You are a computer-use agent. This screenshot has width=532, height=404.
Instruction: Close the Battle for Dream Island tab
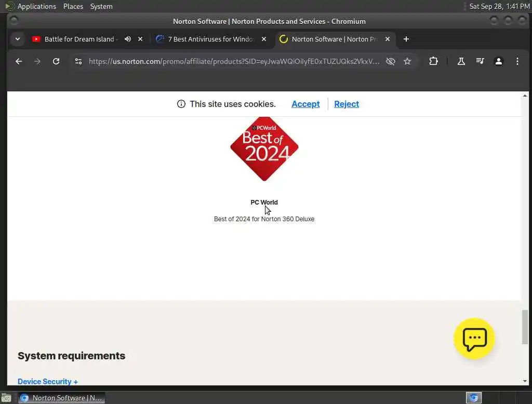(x=140, y=39)
